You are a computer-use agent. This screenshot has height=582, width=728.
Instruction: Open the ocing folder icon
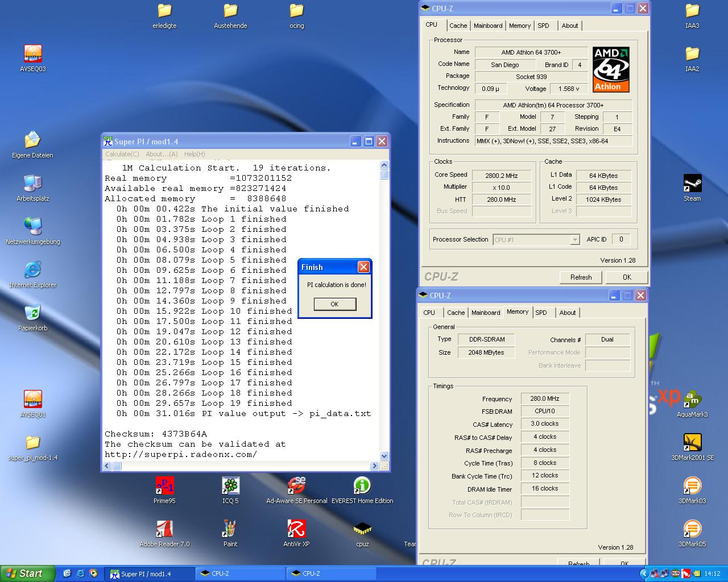point(296,15)
